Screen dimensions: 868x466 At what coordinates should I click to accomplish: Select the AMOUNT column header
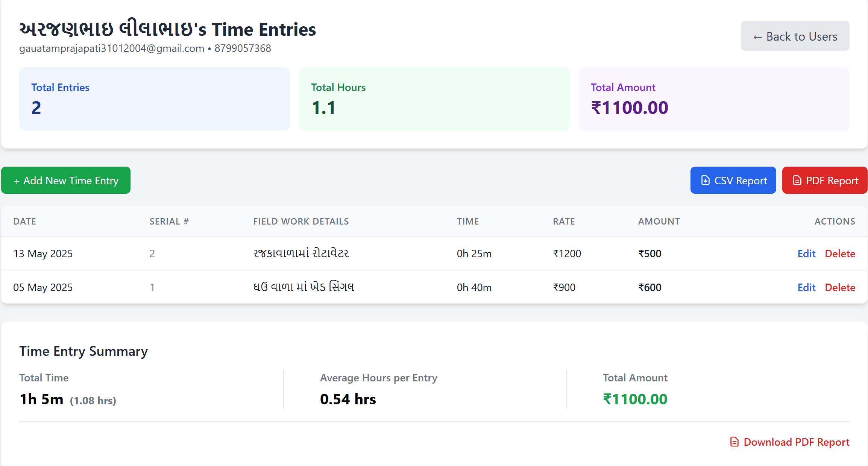[x=659, y=221]
